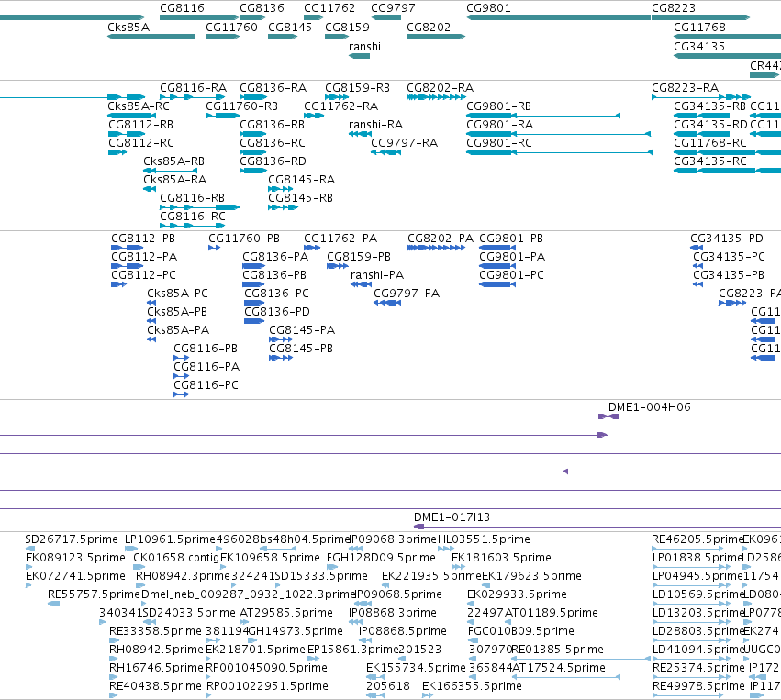Select protein CG34135-PD
This screenshot has width=781, height=700.
pos(727,239)
